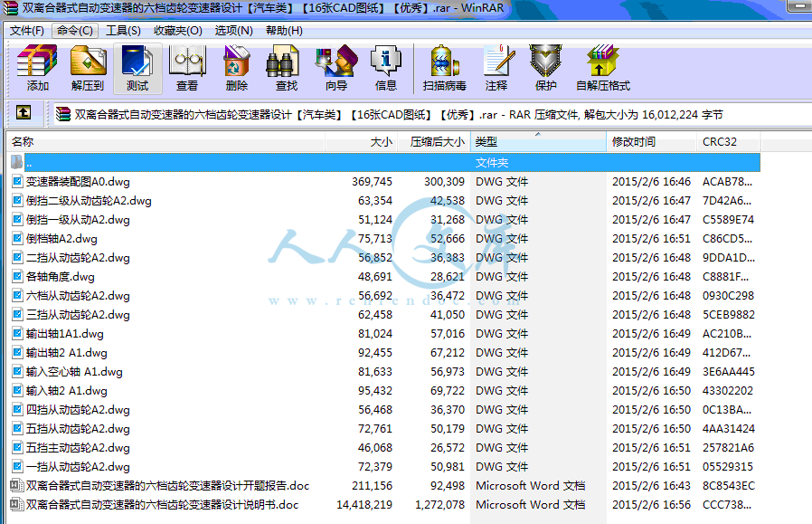Viewport: 812px width, 524px height.
Task: Select the file icon of 倒档轴A2.dwg
Action: pos(17,238)
